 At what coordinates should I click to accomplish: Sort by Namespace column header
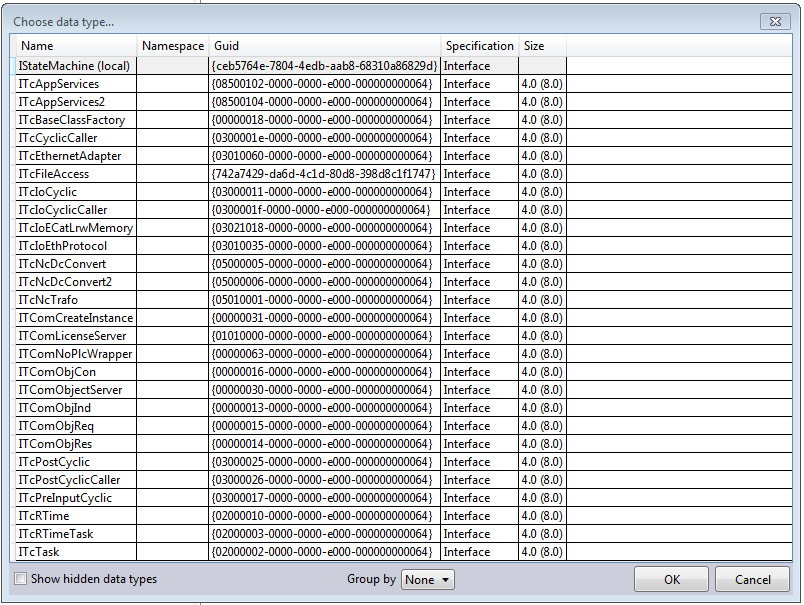pyautogui.click(x=173, y=46)
